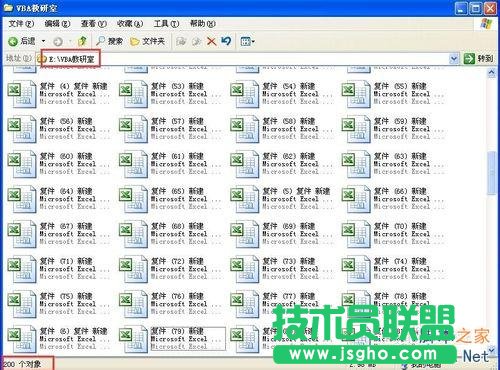Screen dimensions: 500x370
Task: Click the Forward navigation arrow icon
Action: click(x=58, y=42)
